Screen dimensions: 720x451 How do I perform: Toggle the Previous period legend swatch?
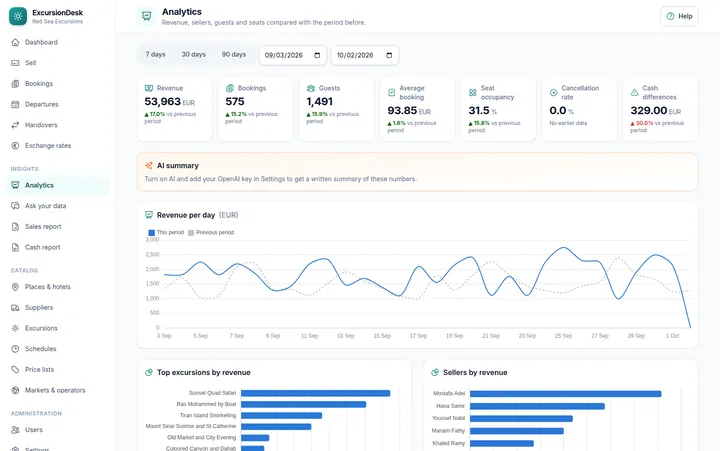tap(191, 233)
